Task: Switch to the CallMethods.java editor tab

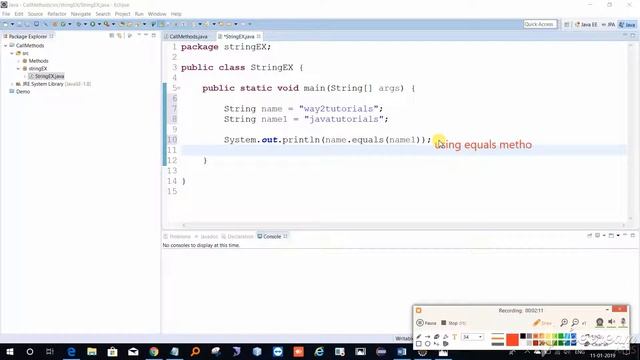Action: point(188,36)
